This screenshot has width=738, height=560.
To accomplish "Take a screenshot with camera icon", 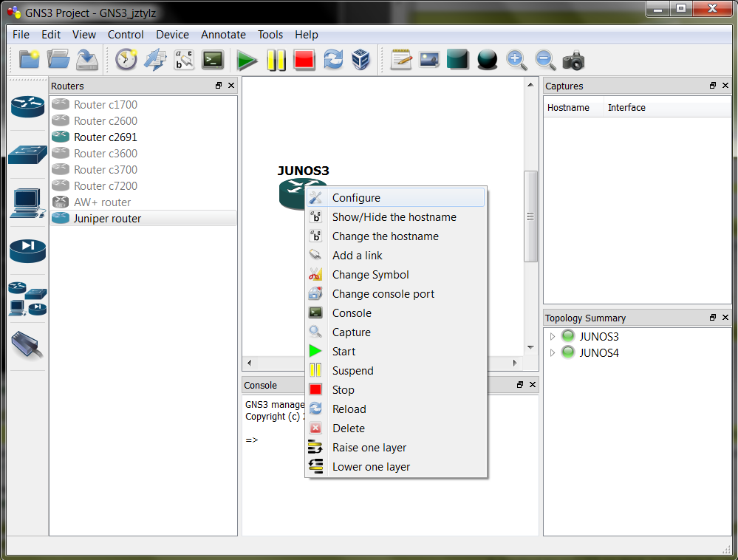I will [573, 61].
